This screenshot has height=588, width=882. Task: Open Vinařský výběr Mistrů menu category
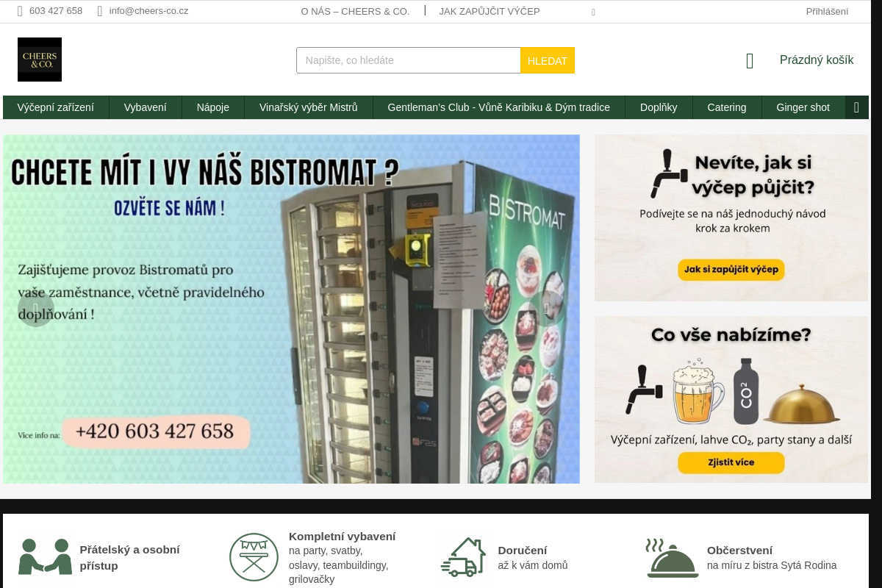(x=309, y=107)
